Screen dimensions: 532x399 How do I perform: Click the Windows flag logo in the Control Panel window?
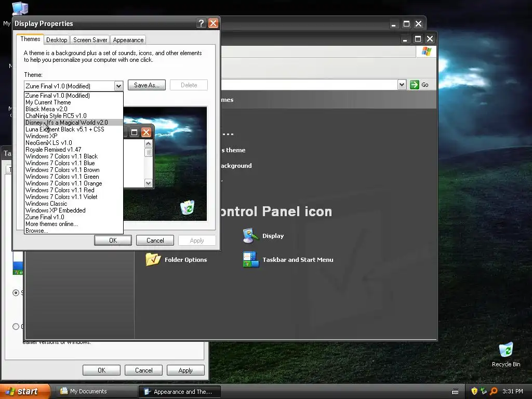tap(427, 51)
